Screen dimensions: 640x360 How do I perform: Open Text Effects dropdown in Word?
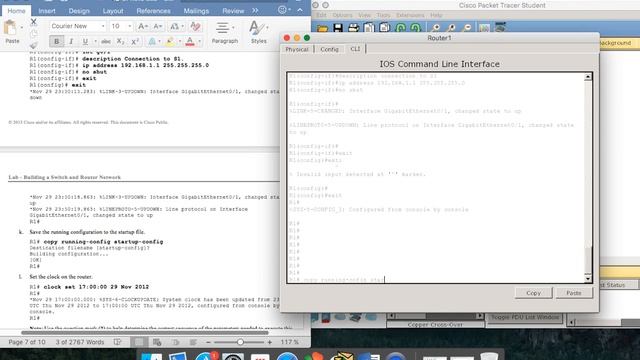click(154, 41)
